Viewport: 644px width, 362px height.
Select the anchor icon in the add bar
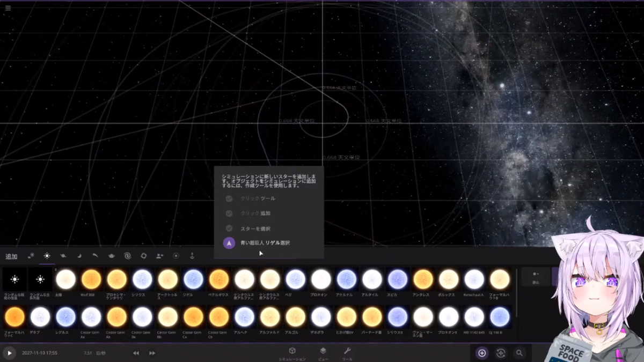(192, 256)
